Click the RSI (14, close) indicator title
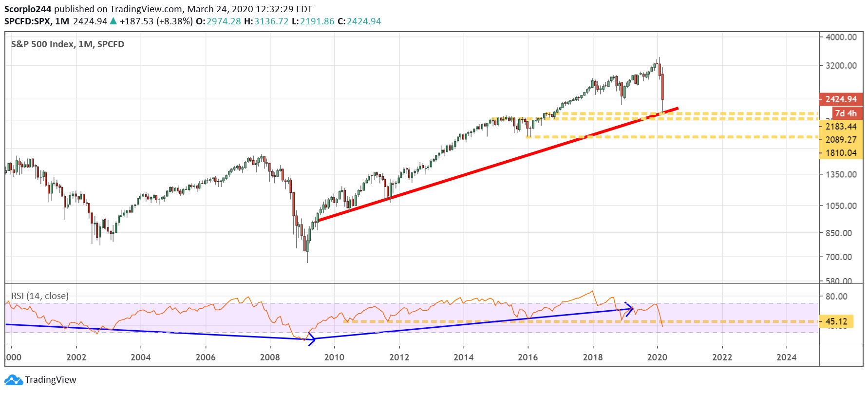 coord(40,296)
